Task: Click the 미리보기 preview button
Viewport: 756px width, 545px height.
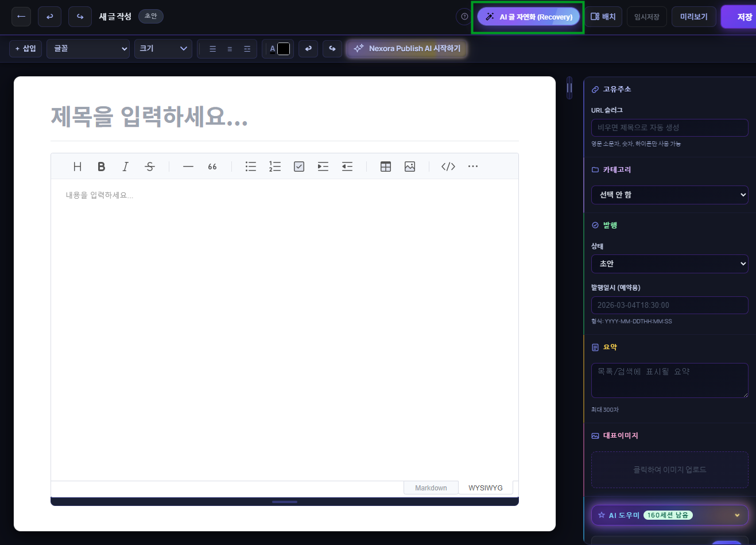Action: (693, 17)
